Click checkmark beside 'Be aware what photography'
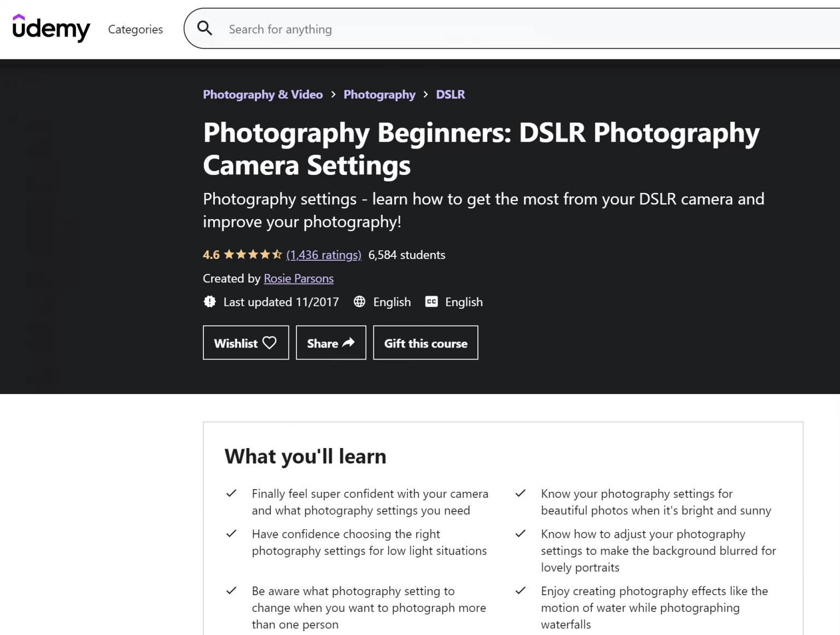 pyautogui.click(x=231, y=591)
